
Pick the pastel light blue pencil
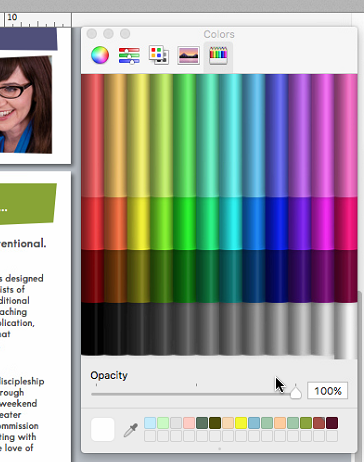(253, 135)
